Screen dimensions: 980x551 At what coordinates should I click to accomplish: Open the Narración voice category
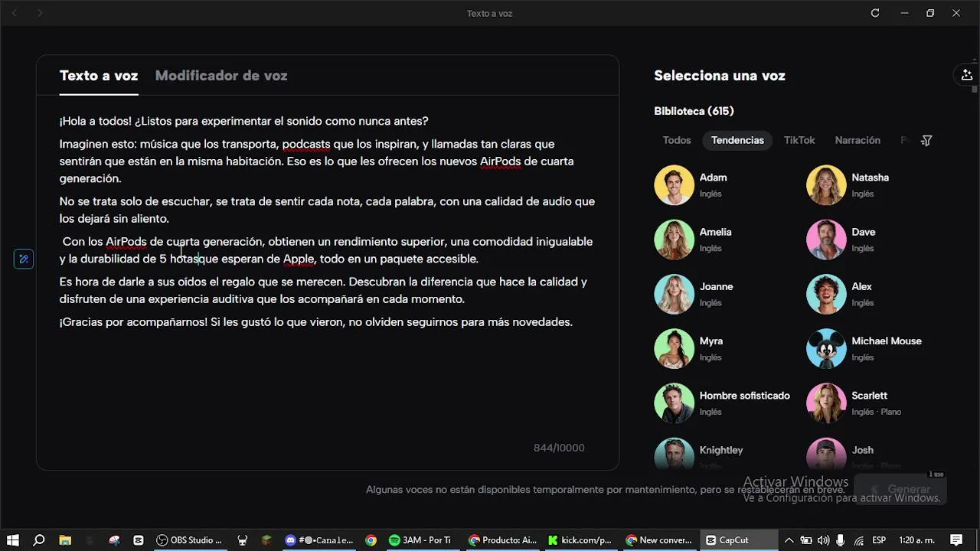click(x=857, y=141)
